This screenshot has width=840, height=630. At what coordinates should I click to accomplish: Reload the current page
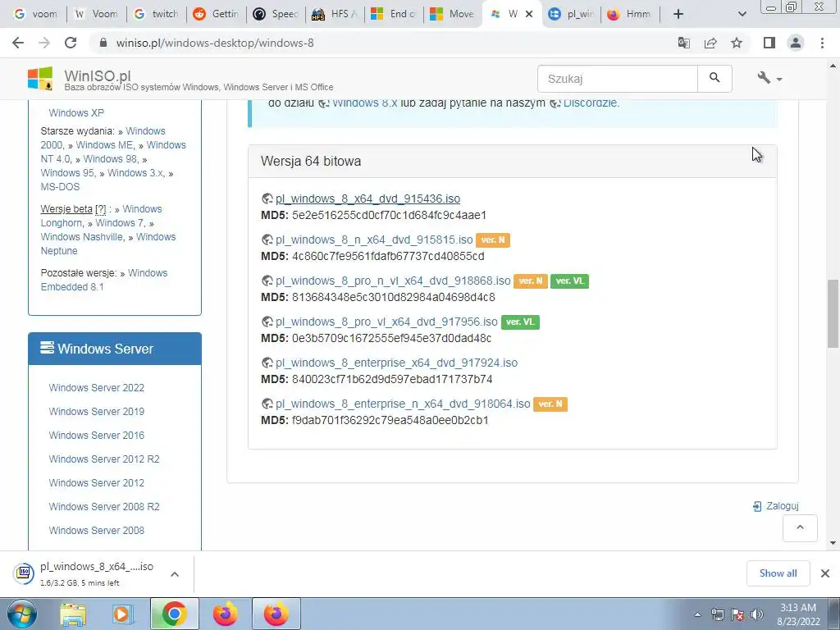coord(71,43)
